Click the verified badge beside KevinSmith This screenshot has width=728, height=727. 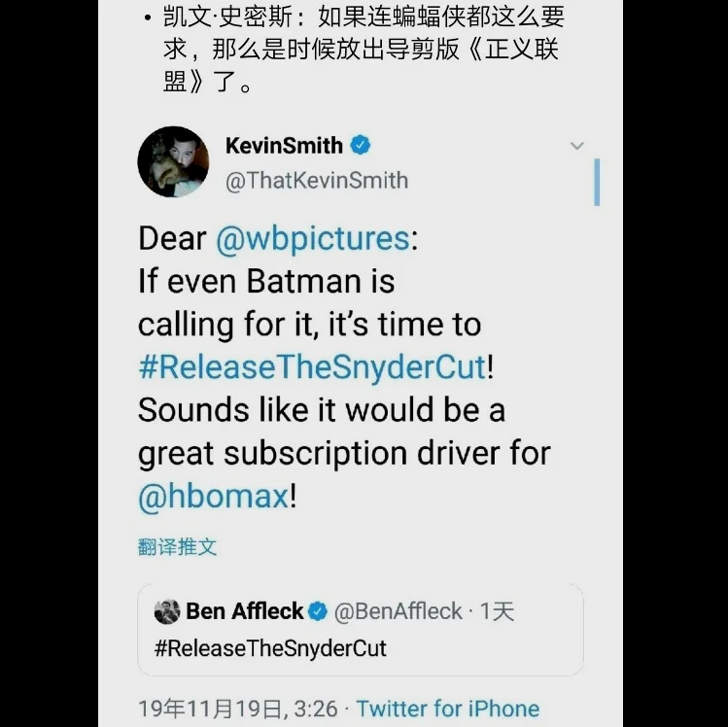[x=361, y=146]
